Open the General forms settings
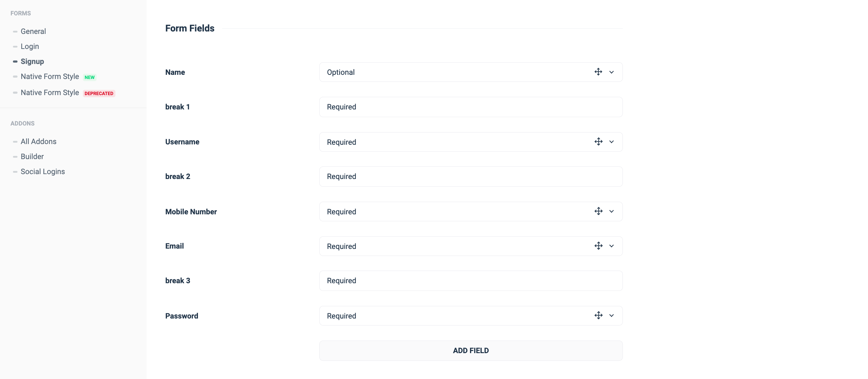 tap(33, 31)
